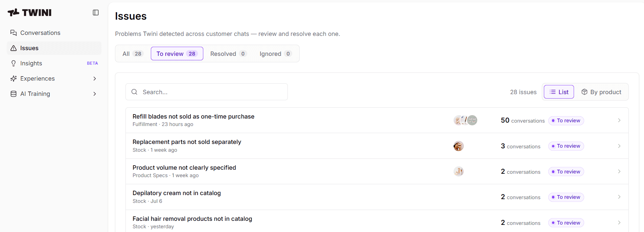
Task: Click the Experiences sparkle icon
Action: point(14,79)
